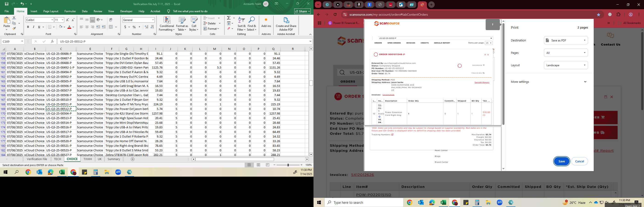Open the Data ribbon tab
This screenshot has width=644, height=207.
click(x=85, y=11)
